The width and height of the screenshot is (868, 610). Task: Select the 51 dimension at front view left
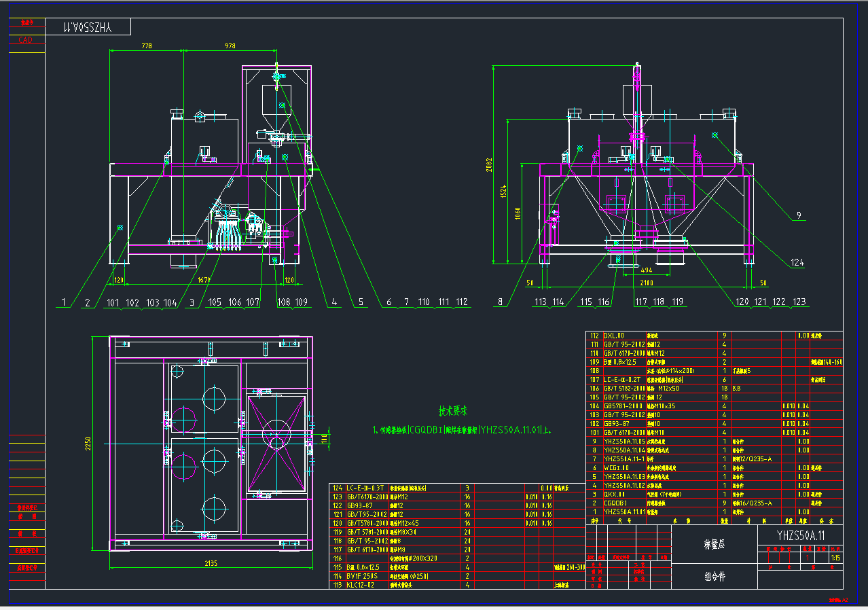click(x=530, y=281)
